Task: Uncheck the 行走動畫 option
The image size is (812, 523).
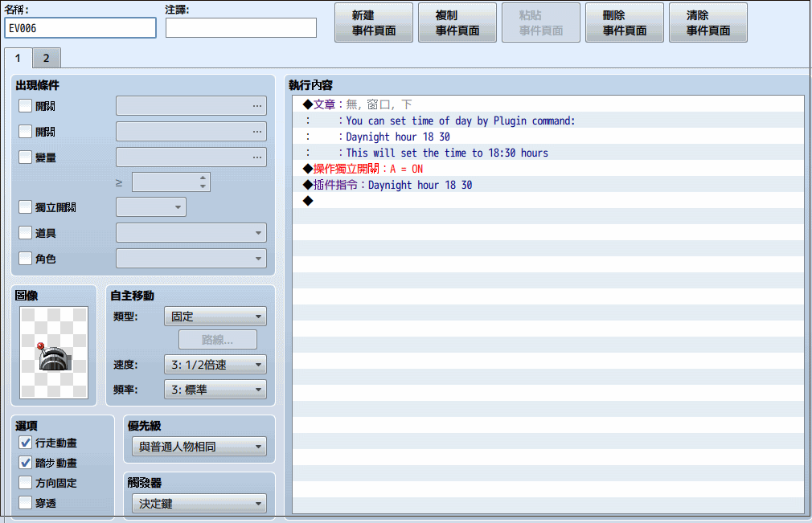Action: click(26, 443)
